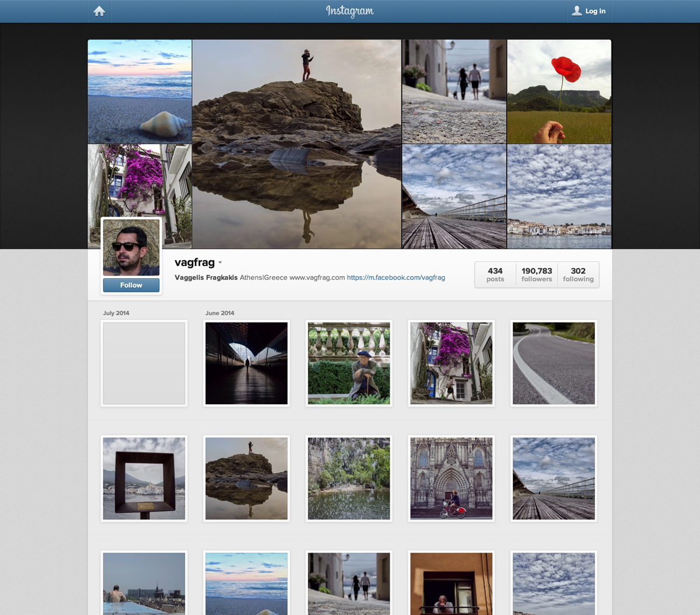Click the June 2014 date label
The height and width of the screenshot is (615, 700).
[x=220, y=313]
